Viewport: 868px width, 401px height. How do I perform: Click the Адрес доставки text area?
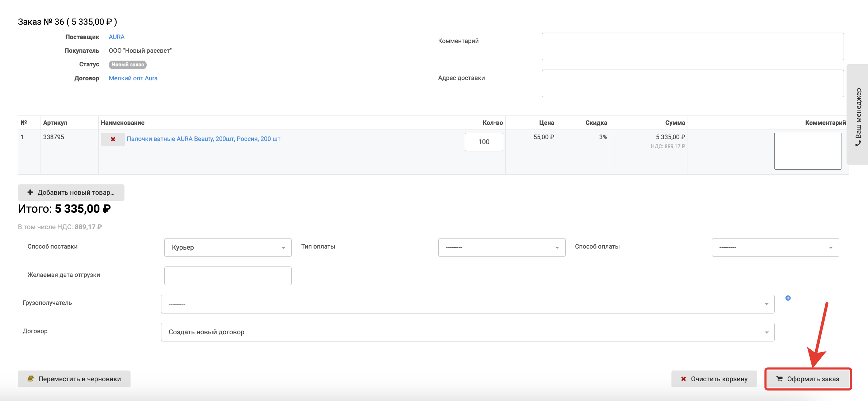coord(692,83)
